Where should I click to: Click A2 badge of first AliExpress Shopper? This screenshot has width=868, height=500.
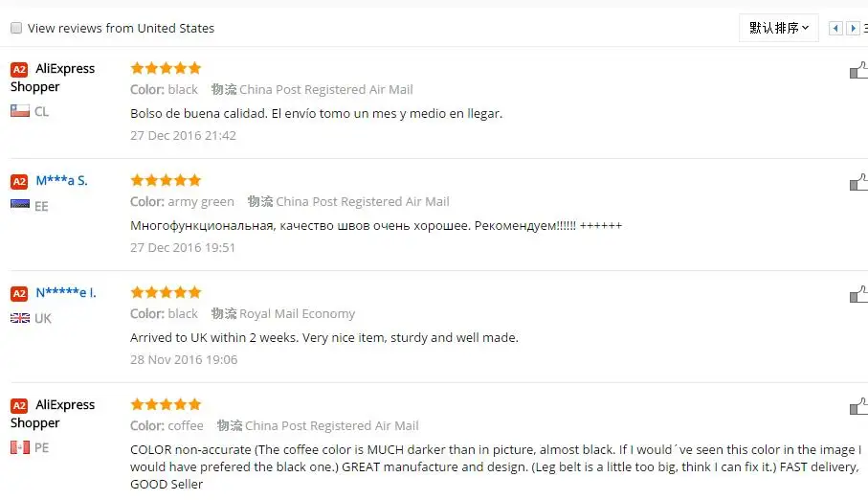tap(19, 69)
